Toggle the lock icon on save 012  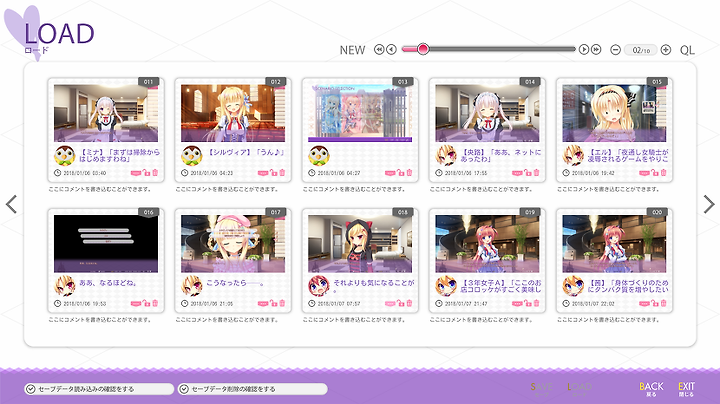click(273, 173)
